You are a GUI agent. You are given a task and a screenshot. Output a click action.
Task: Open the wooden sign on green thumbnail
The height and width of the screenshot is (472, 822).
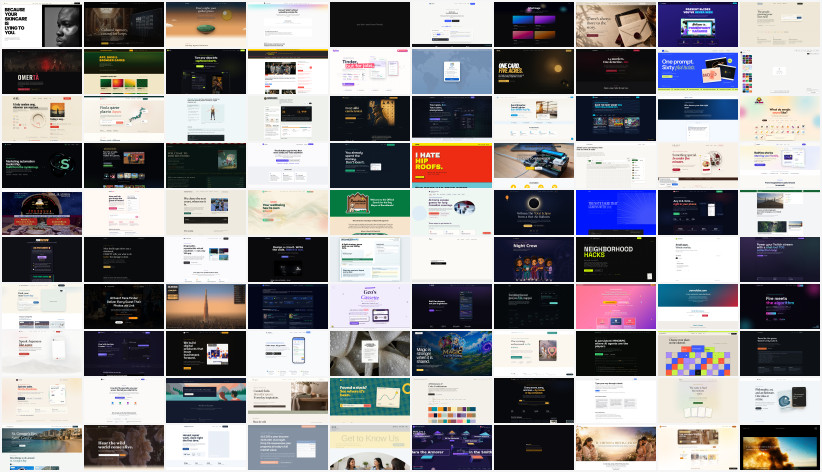pyautogui.click(x=370, y=212)
